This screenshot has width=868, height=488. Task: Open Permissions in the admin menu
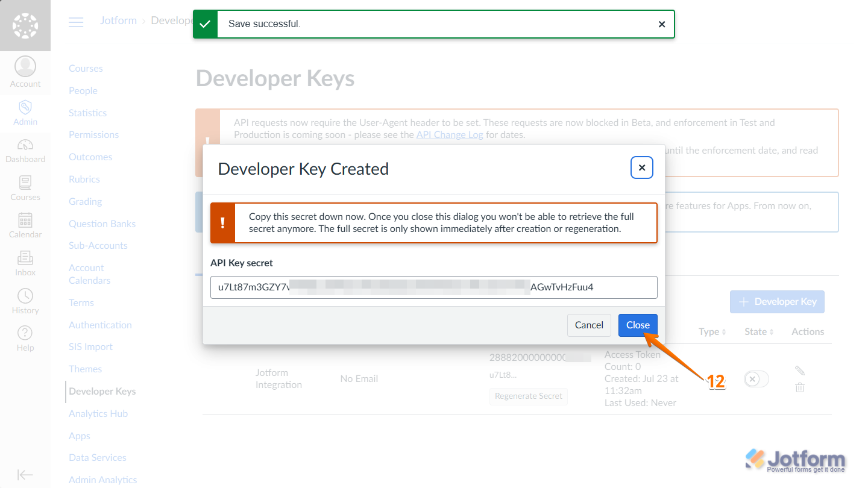[x=93, y=135]
